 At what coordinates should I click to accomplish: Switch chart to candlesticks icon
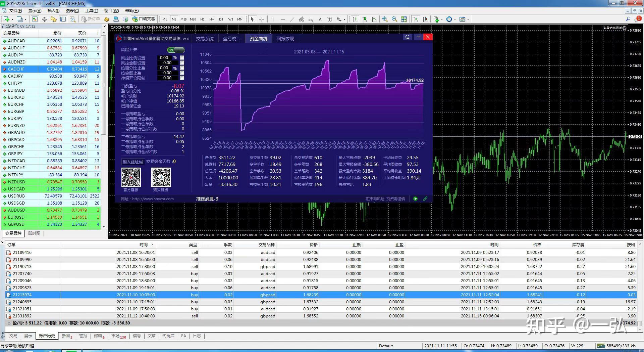[x=365, y=19]
